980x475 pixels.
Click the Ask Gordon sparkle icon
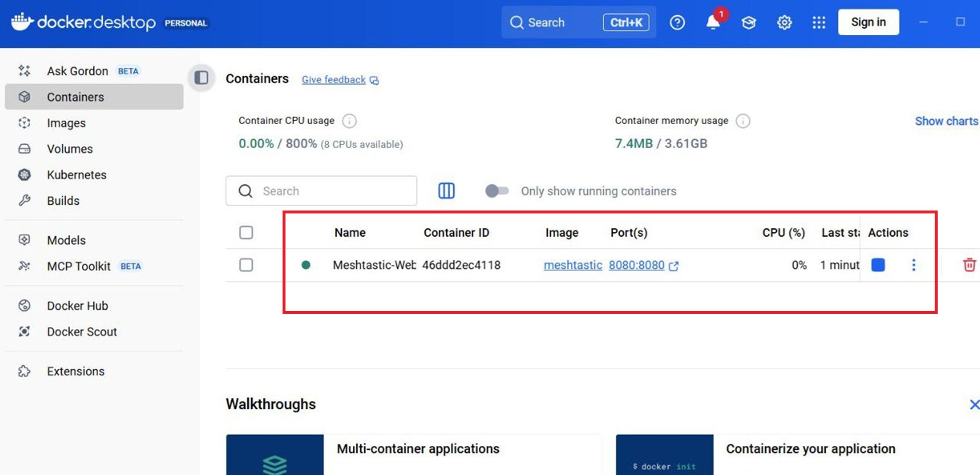[24, 71]
